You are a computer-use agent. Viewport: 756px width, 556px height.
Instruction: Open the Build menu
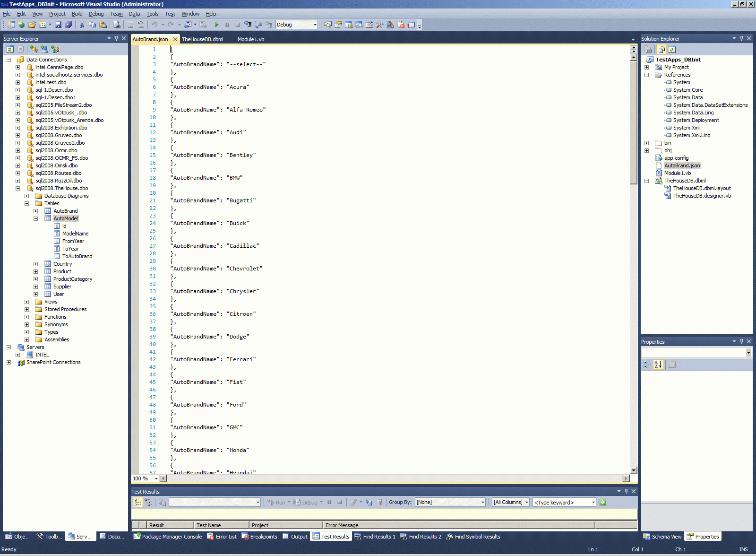coord(77,14)
